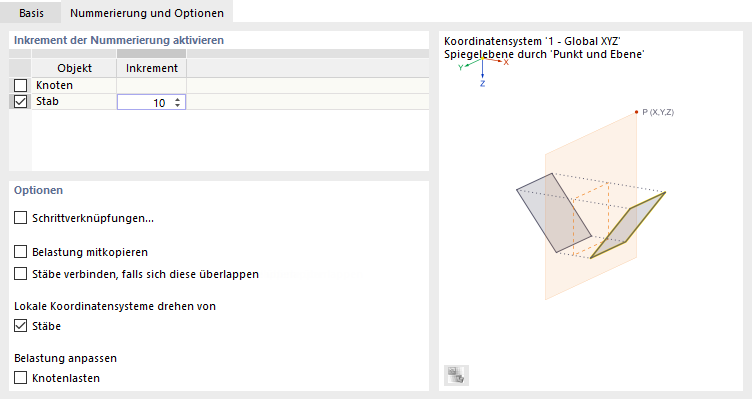Click the coordinate axes icon in the preview
The image size is (752, 399).
tap(482, 71)
